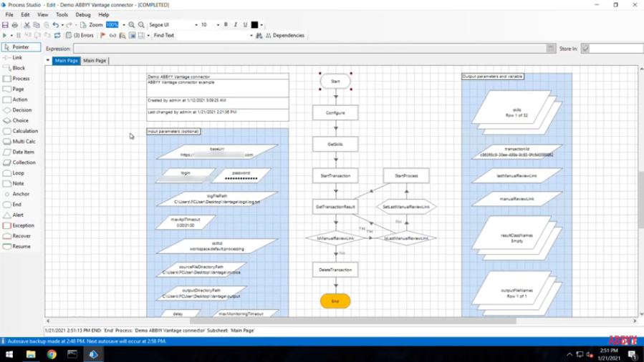Click the binoculars Find Next icon

coord(259,36)
